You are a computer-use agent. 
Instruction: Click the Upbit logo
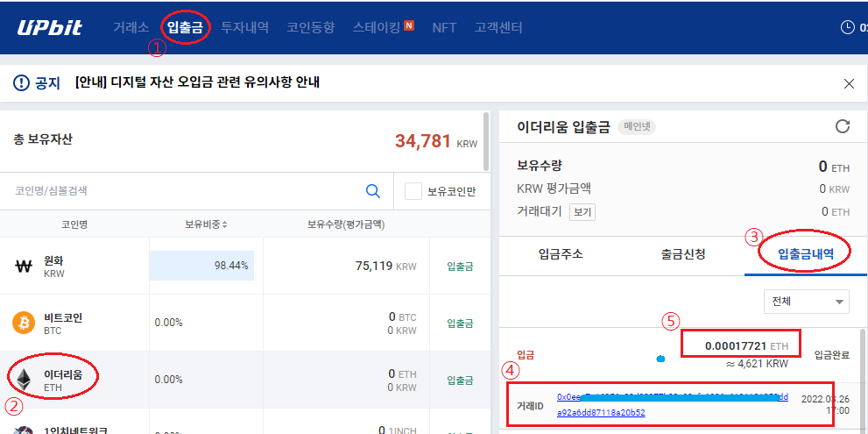[x=49, y=27]
